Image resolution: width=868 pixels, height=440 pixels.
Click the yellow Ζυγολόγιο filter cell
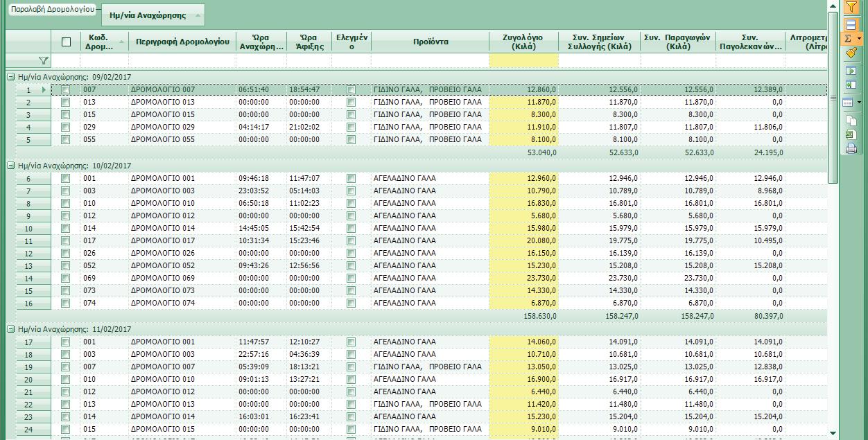click(x=523, y=60)
